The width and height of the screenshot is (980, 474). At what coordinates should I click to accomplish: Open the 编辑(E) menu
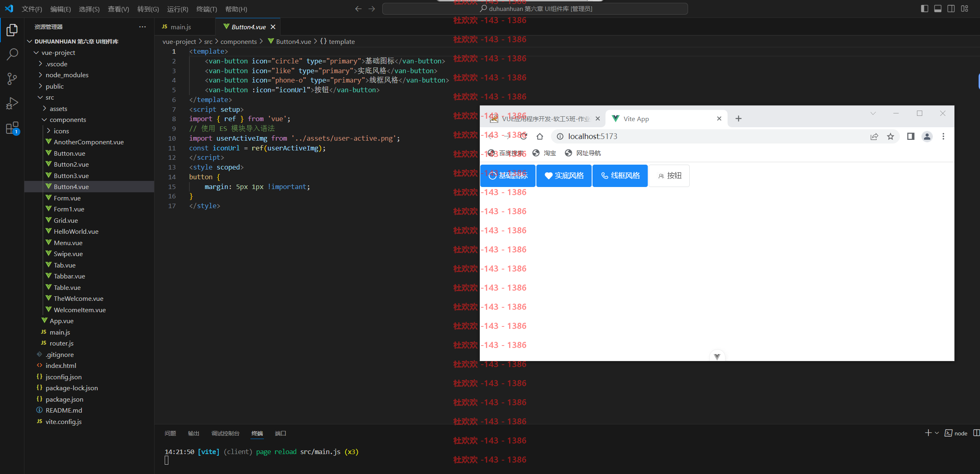click(x=61, y=9)
